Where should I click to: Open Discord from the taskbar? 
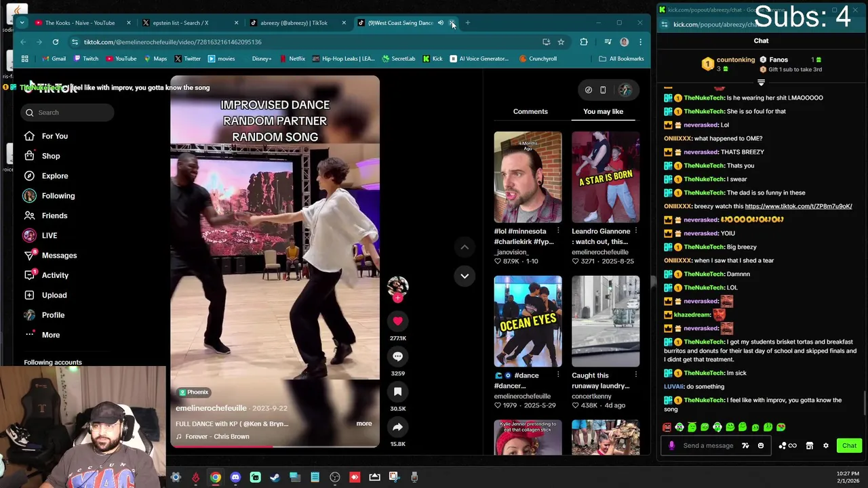[x=235, y=477]
